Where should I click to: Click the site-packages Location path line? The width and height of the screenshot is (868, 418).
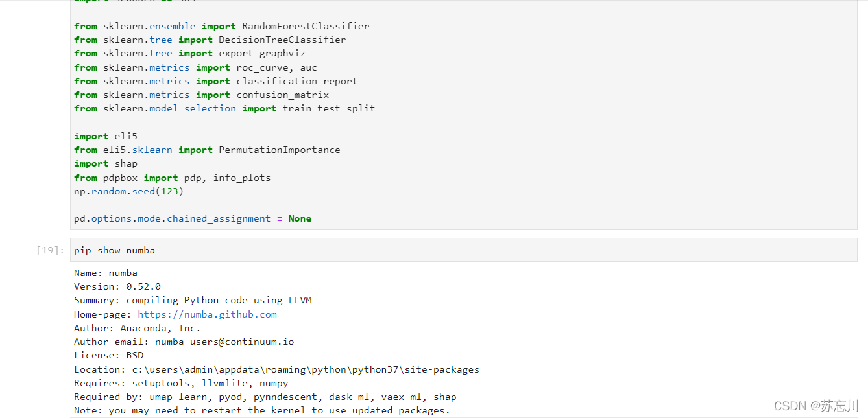point(276,369)
